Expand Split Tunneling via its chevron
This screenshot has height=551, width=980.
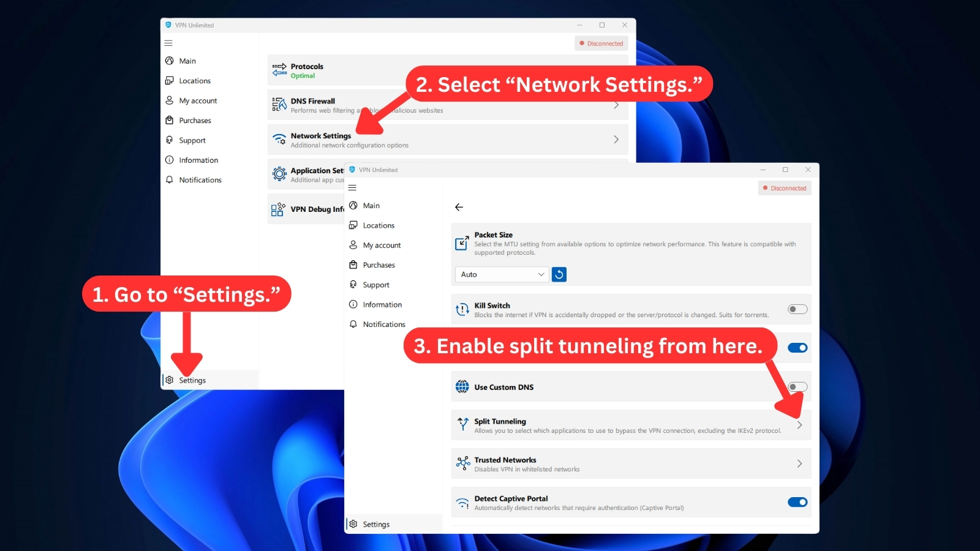coord(799,425)
